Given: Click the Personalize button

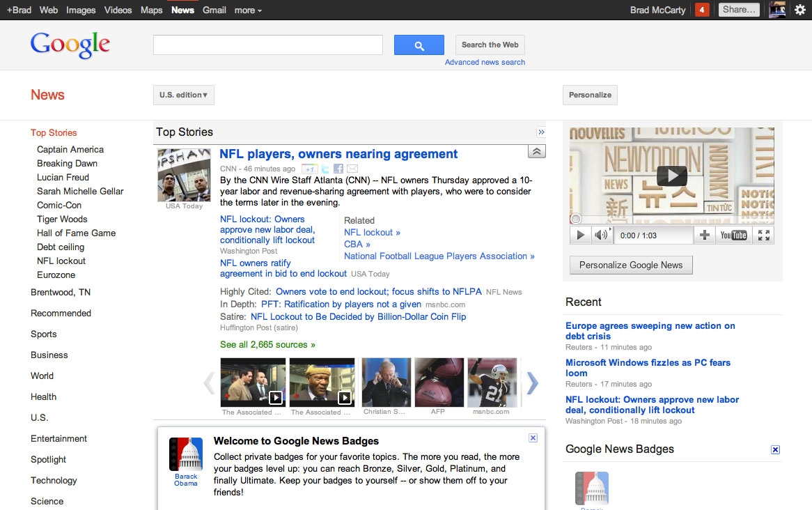Looking at the screenshot, I should [x=590, y=95].
